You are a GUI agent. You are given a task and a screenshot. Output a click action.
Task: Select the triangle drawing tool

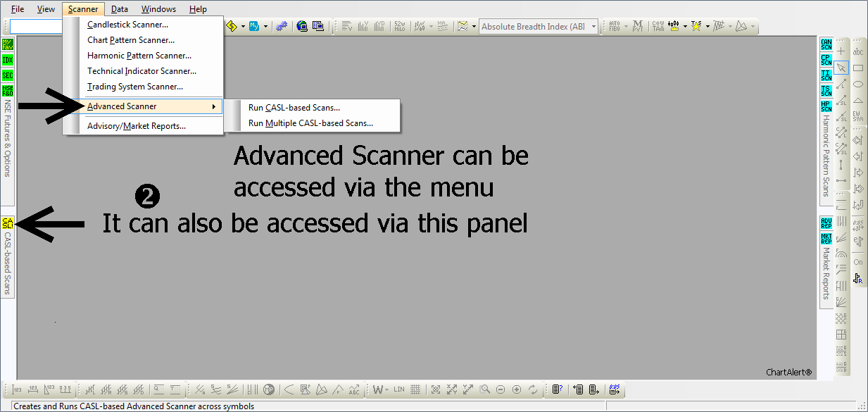(x=858, y=100)
